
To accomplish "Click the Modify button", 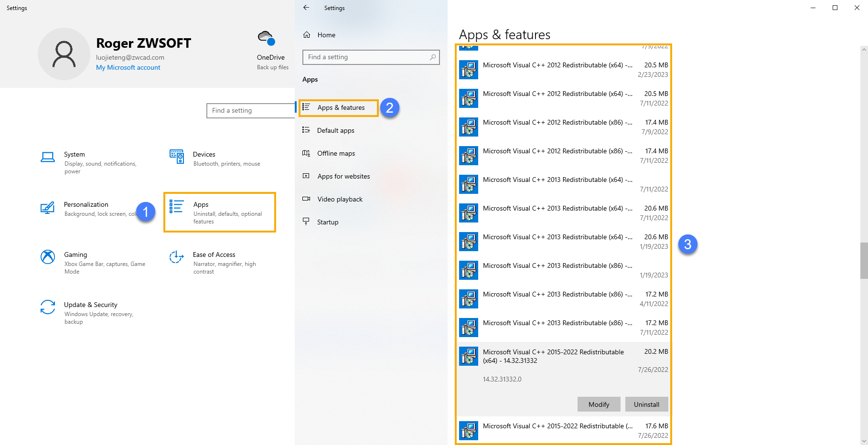I will tap(599, 404).
